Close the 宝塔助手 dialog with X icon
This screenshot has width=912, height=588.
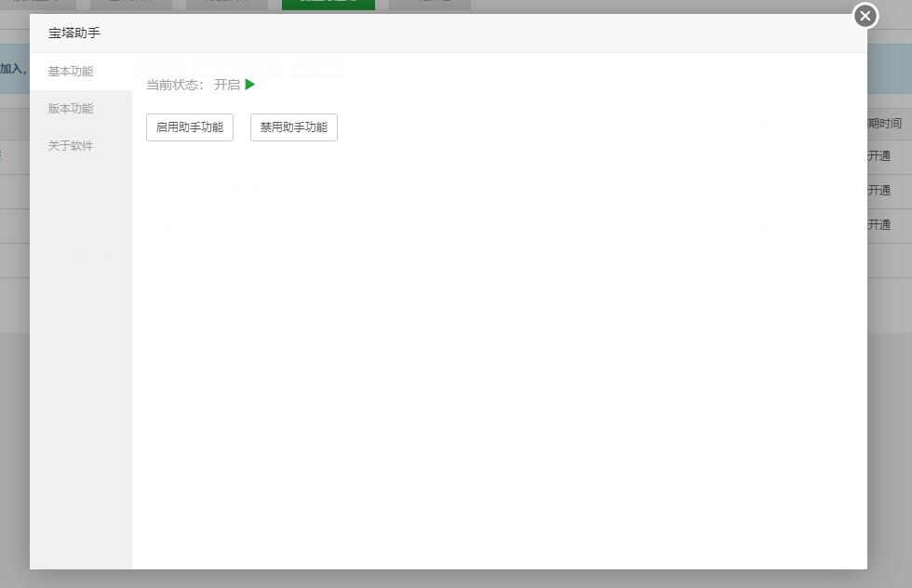865,16
